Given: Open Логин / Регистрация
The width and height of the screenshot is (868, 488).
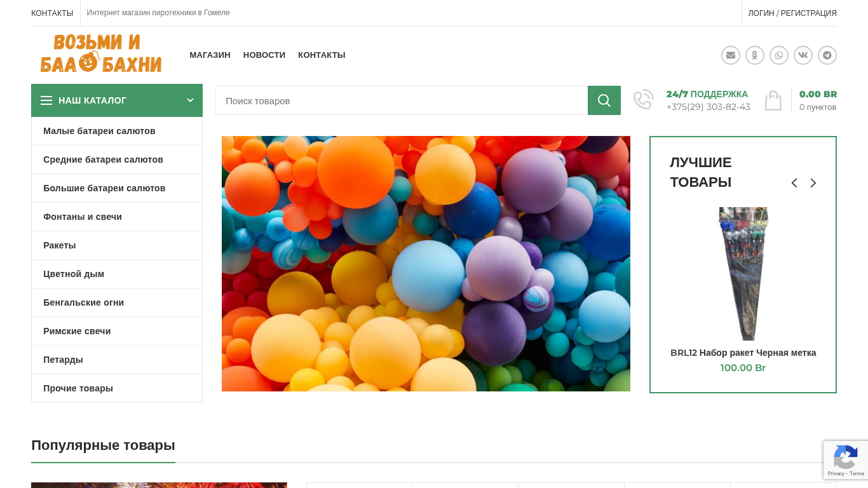Looking at the screenshot, I should [792, 13].
